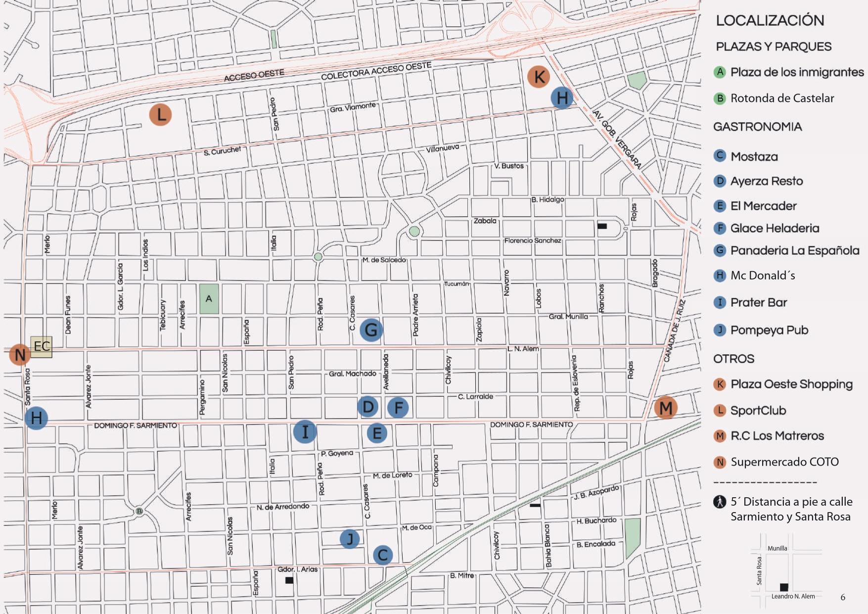The width and height of the screenshot is (868, 614).
Task: Click the blue C marker on the map
Action: 383,555
